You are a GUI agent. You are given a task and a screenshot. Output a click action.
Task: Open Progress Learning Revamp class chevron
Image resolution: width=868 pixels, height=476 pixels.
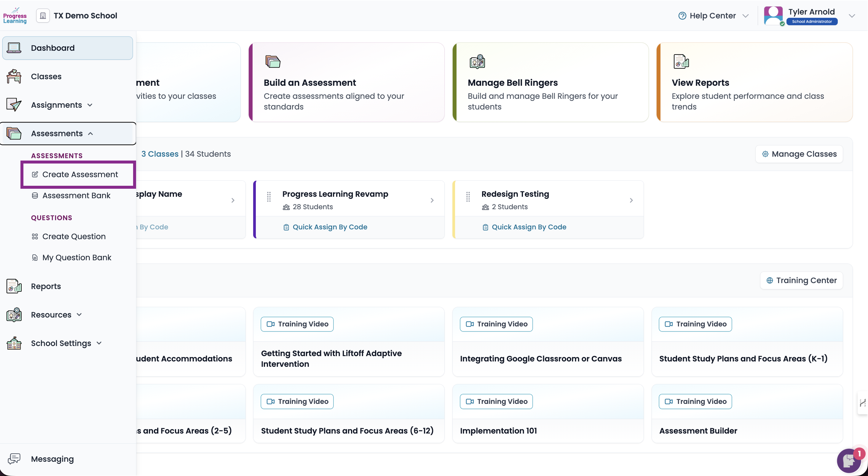pyautogui.click(x=432, y=200)
